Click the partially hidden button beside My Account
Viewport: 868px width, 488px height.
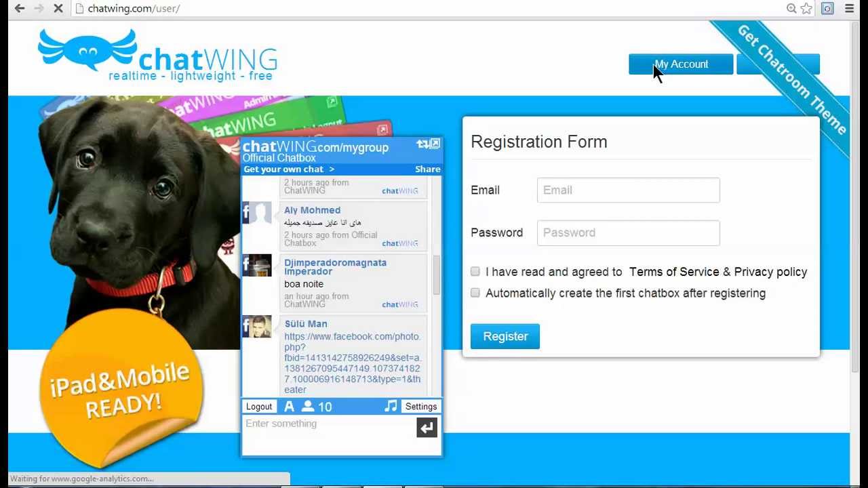[778, 64]
